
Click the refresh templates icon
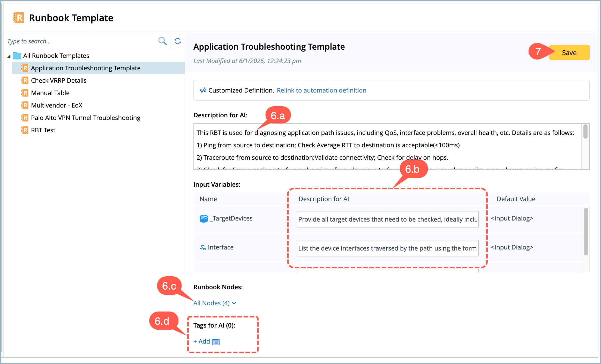point(177,41)
